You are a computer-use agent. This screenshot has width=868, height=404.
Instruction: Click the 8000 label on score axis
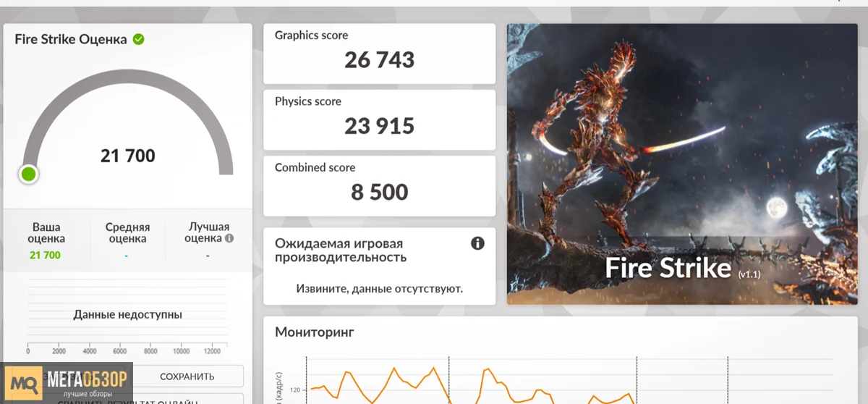(x=150, y=351)
